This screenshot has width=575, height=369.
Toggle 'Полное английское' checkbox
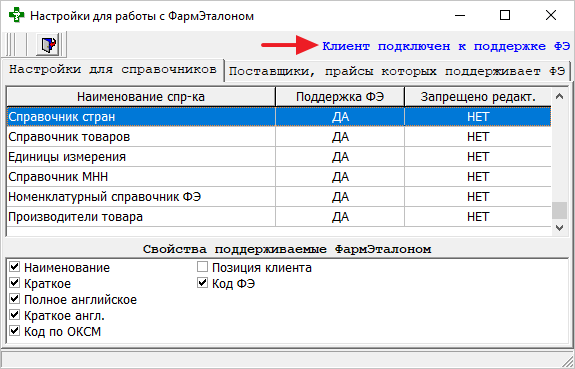click(x=15, y=299)
